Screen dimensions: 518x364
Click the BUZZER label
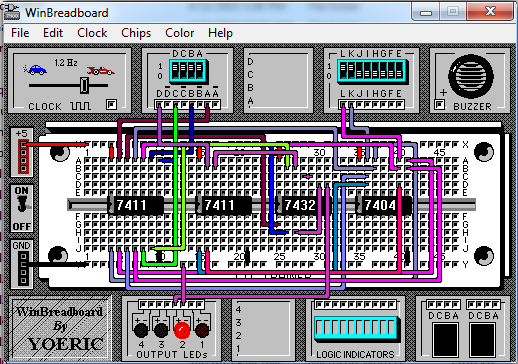click(x=472, y=106)
